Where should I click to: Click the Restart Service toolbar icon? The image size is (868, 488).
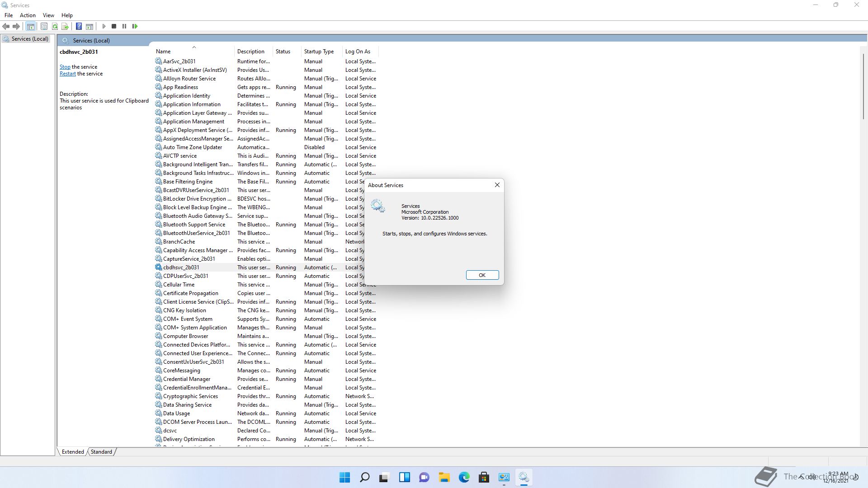(x=135, y=26)
